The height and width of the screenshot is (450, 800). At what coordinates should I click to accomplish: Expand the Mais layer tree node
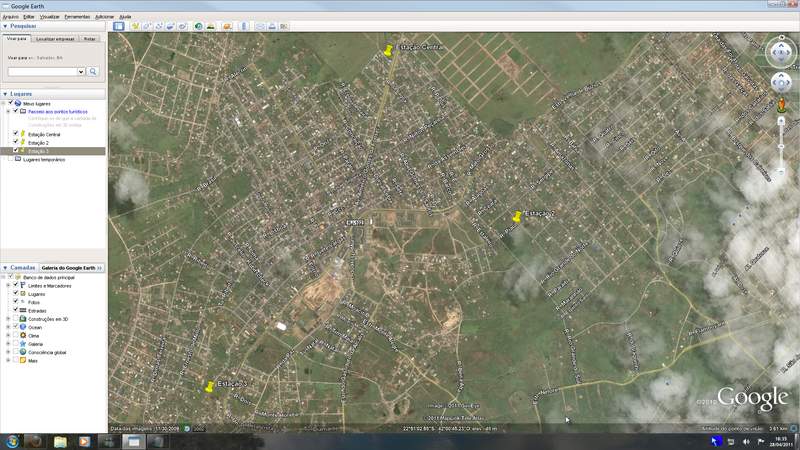8,360
